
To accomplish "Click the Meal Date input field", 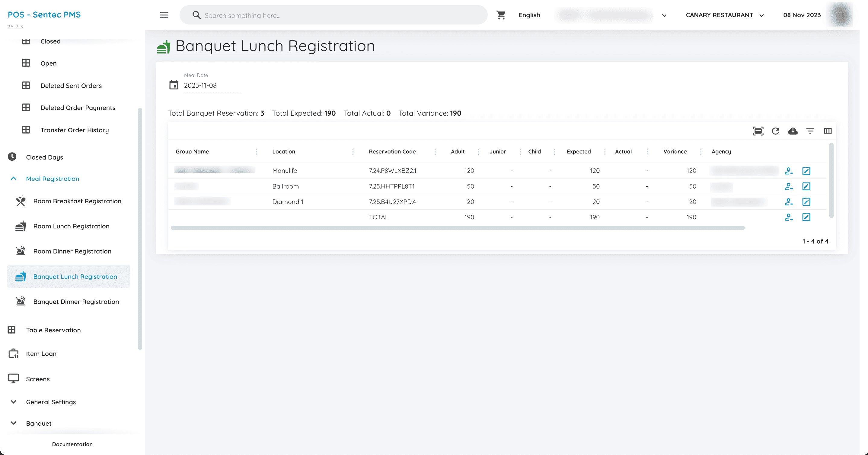I will tap(212, 86).
